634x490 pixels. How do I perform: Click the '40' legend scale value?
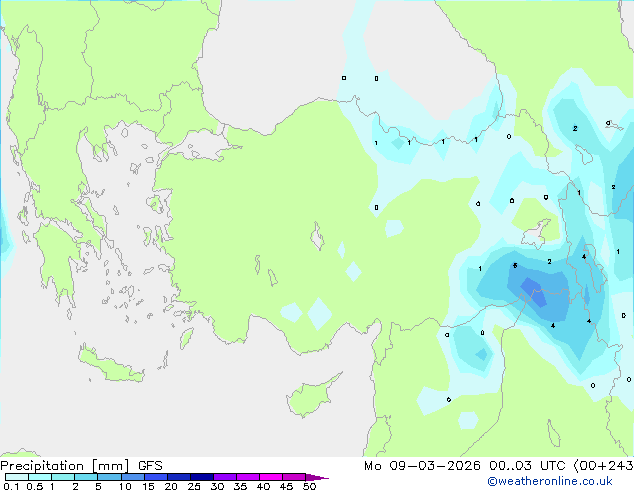coord(263,486)
